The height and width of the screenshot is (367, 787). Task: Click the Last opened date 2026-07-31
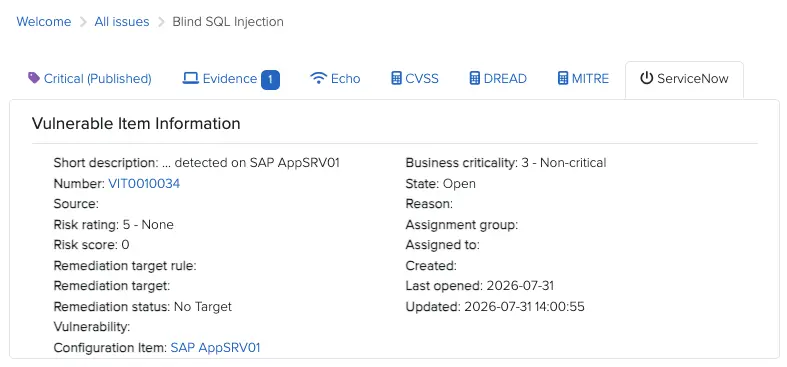pos(520,286)
